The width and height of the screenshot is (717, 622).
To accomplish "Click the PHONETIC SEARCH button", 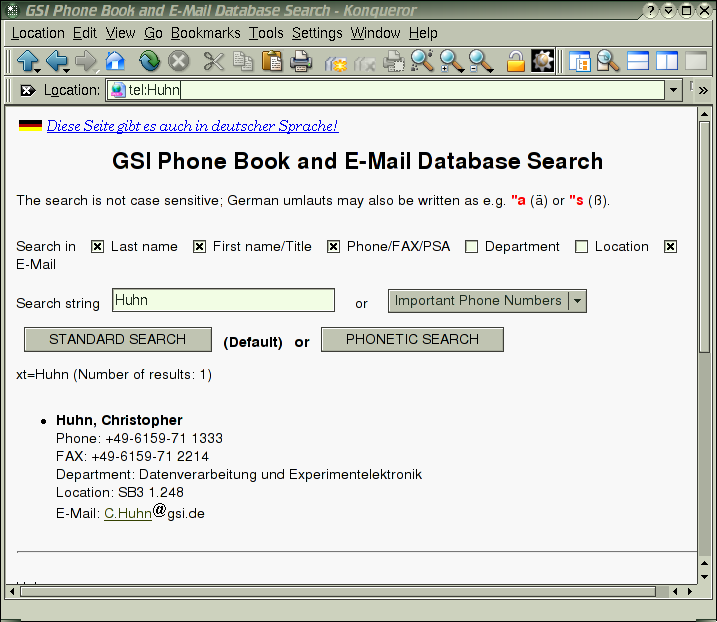I will pyautogui.click(x=412, y=339).
